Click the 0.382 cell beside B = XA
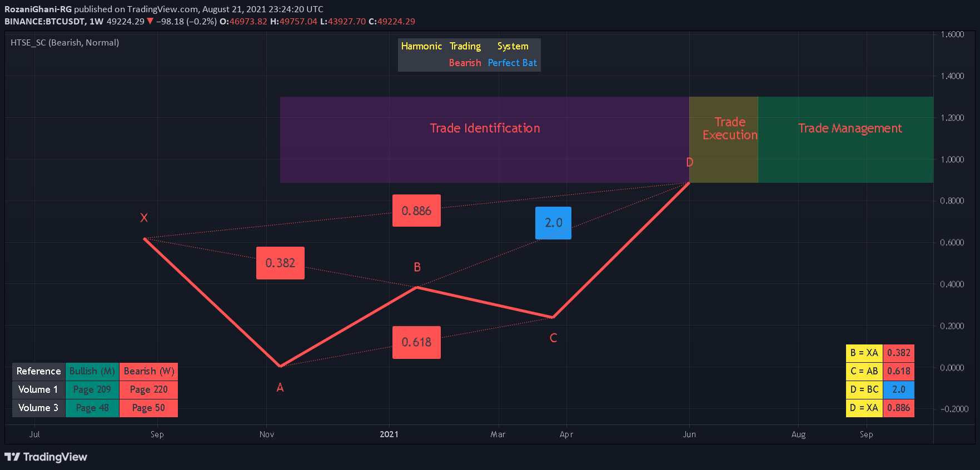This screenshot has height=470, width=980. pos(899,353)
